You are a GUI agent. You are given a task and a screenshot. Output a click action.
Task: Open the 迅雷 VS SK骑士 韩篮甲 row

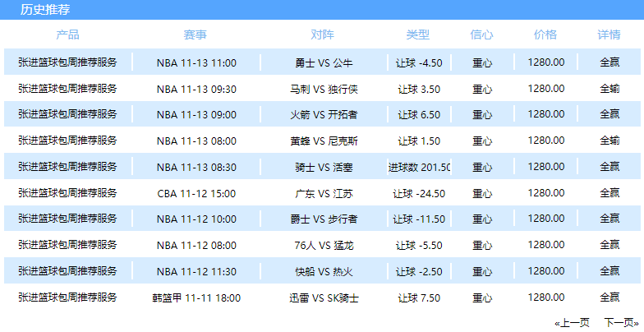pos(322,297)
